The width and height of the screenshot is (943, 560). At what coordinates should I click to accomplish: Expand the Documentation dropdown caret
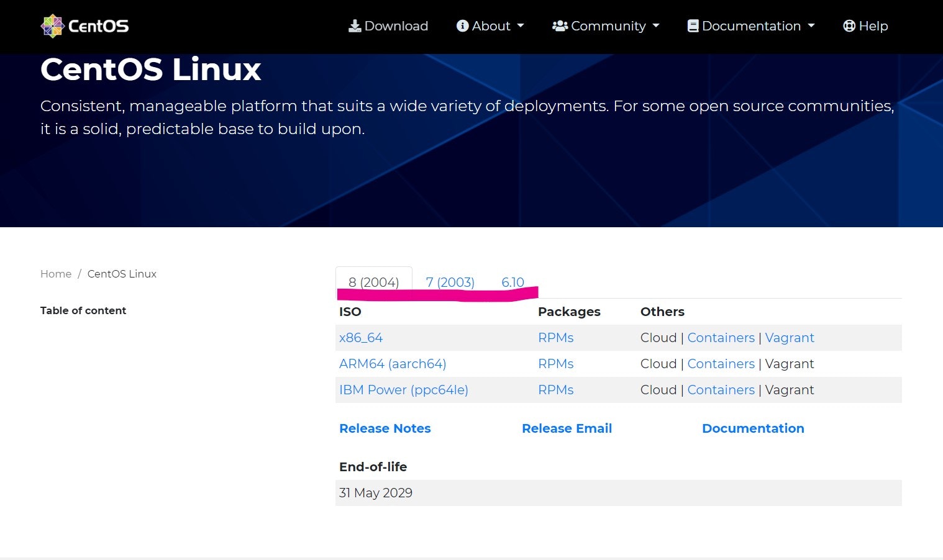pyautogui.click(x=811, y=26)
